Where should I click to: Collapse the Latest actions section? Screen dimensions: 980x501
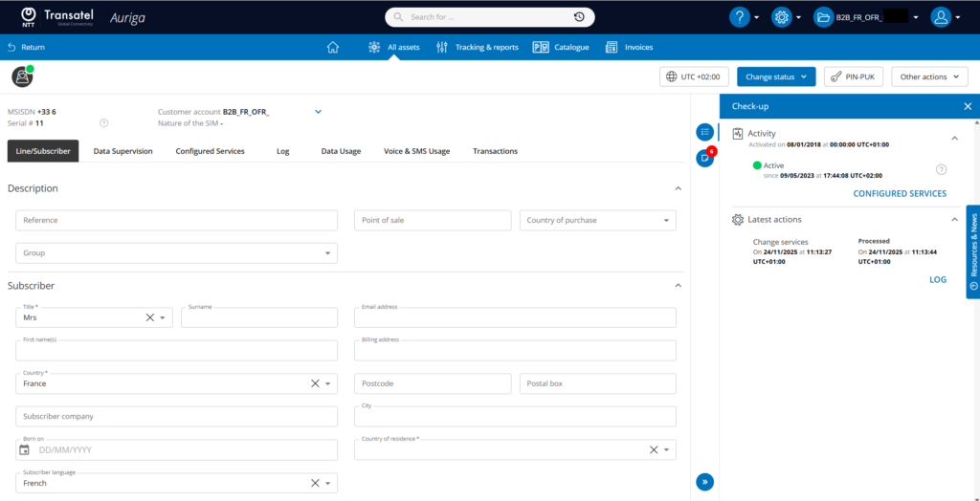(954, 220)
